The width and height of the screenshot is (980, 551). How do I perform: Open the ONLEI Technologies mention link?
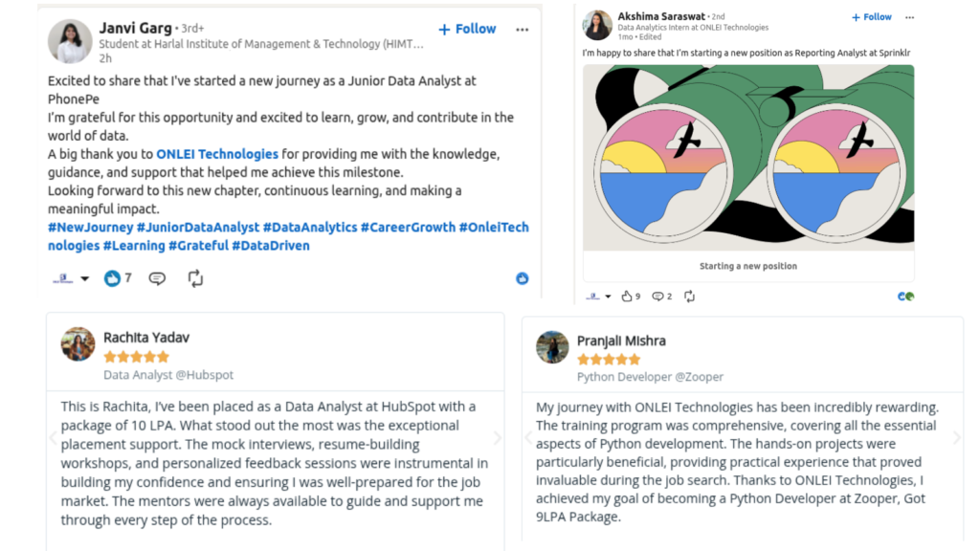click(217, 154)
